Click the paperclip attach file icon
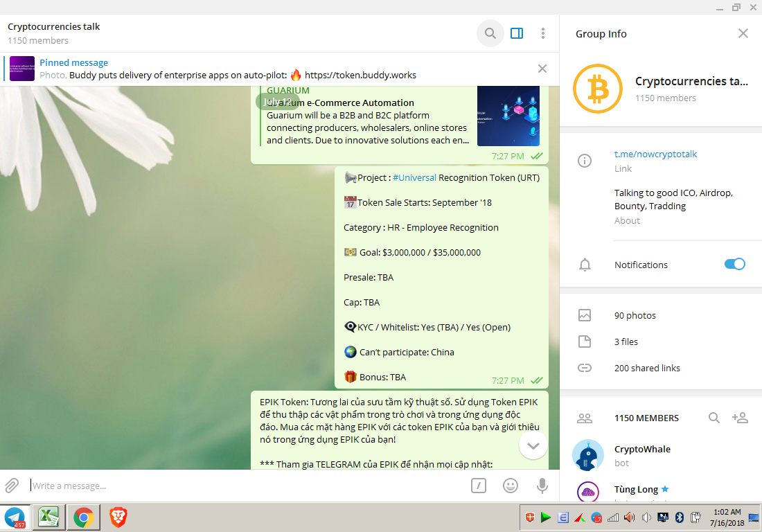This screenshot has height=532, width=762. point(12,486)
